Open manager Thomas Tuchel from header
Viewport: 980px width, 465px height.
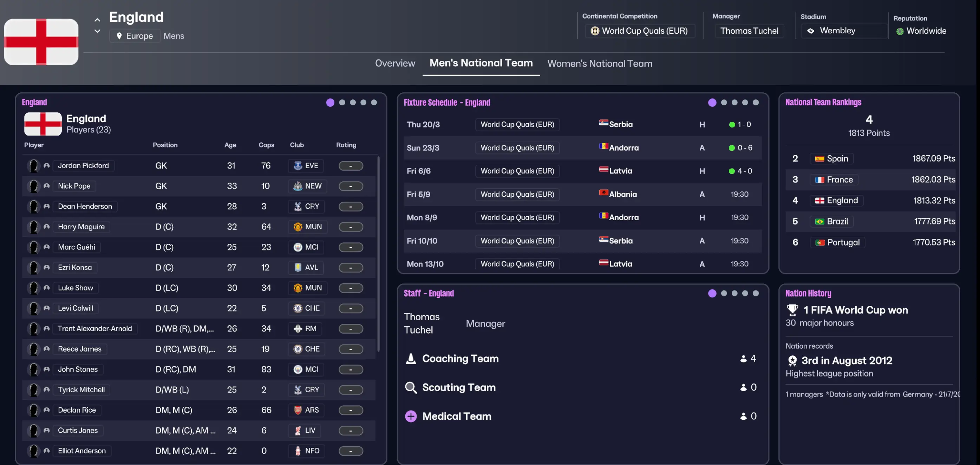coord(749,31)
